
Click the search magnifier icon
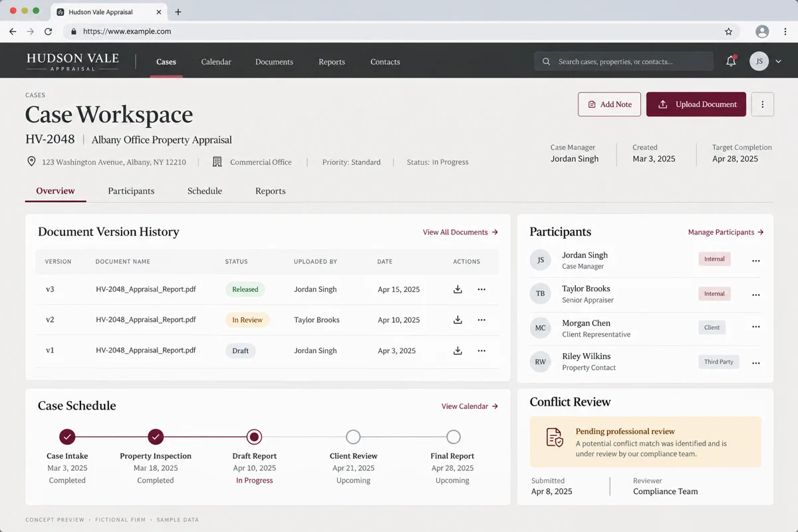click(x=547, y=62)
